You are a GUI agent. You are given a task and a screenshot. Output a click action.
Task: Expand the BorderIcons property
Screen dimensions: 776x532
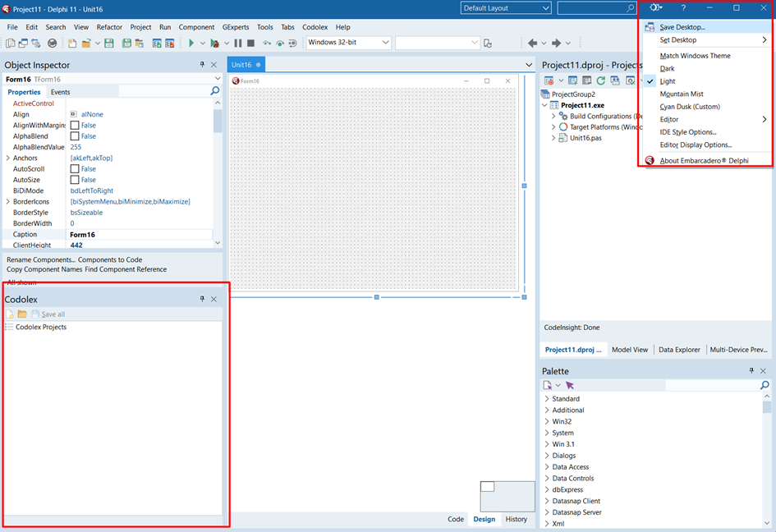pos(8,201)
